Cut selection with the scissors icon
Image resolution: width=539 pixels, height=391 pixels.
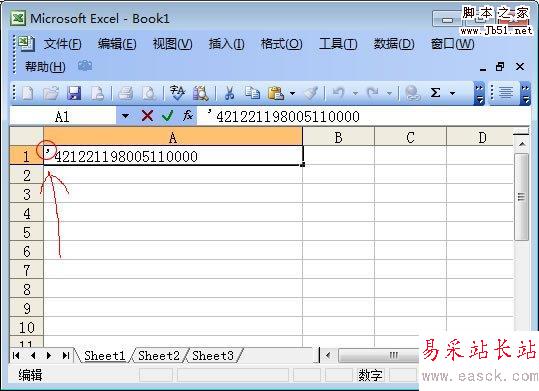click(x=229, y=93)
